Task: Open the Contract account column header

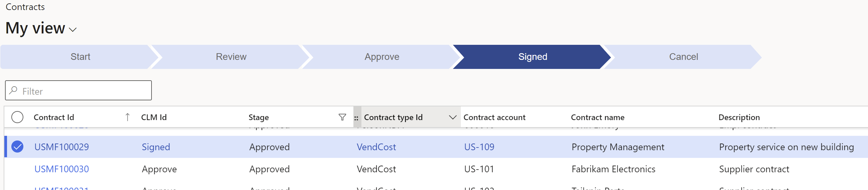Action: point(494,117)
